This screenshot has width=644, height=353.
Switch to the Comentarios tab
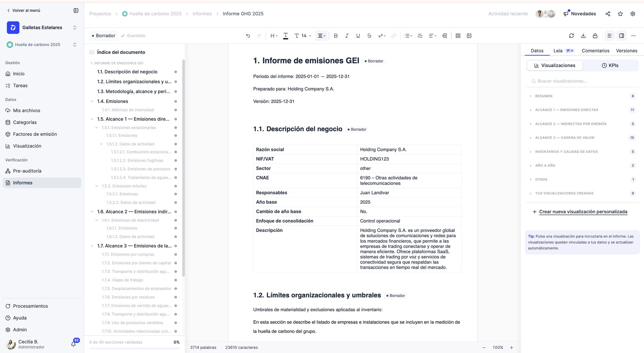595,51
